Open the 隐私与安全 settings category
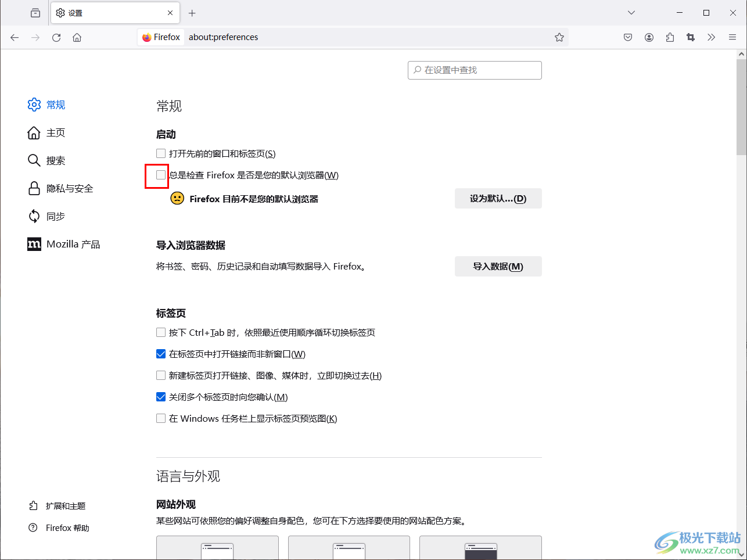The image size is (747, 560). coord(60,188)
